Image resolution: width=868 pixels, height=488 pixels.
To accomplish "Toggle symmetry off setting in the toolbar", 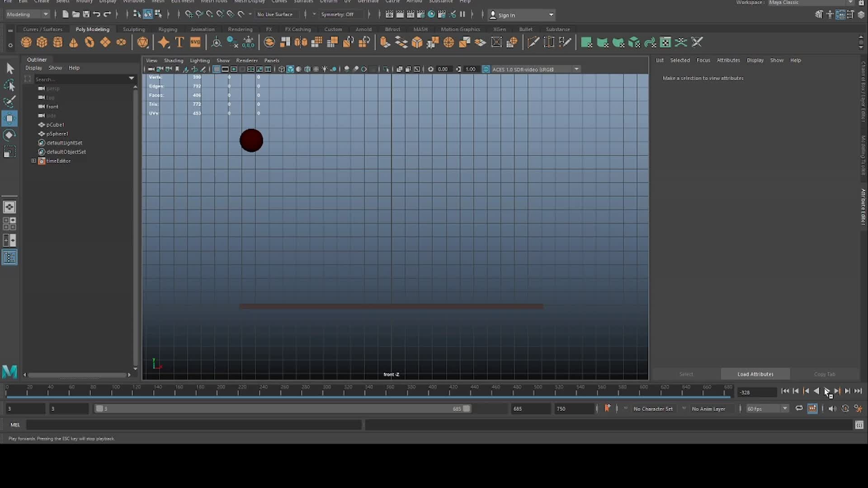I will (338, 14).
